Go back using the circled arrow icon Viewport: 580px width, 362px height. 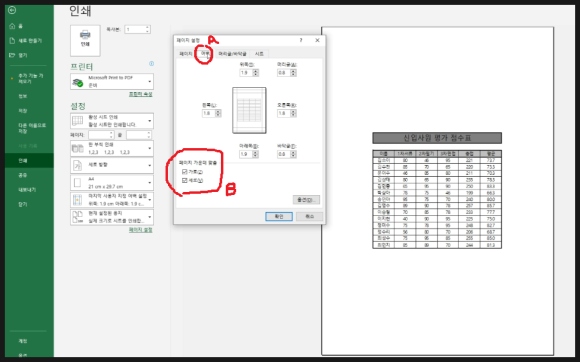point(12,10)
